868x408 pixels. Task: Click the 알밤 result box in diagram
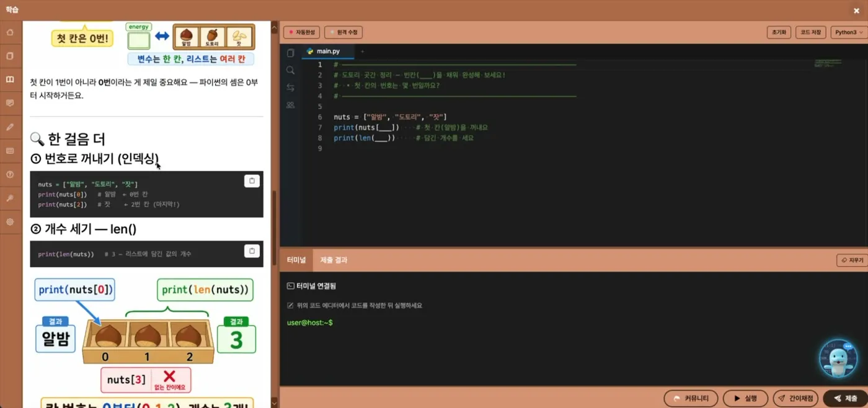[x=55, y=339]
